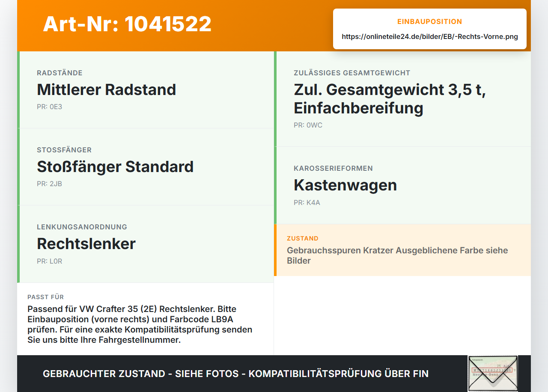548x392 pixels.
Task: Click the Gebrauchsspuren Kratzer condition text
Action: click(x=397, y=255)
